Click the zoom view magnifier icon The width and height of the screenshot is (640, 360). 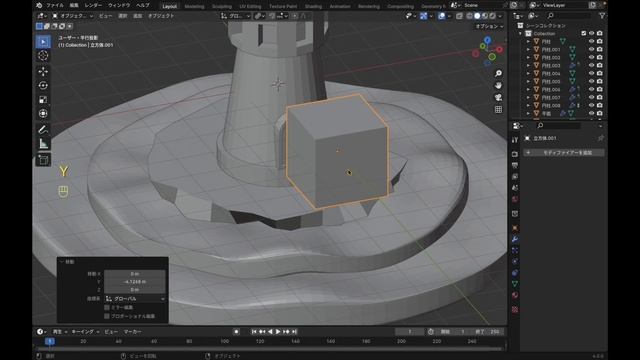pyautogui.click(x=498, y=73)
